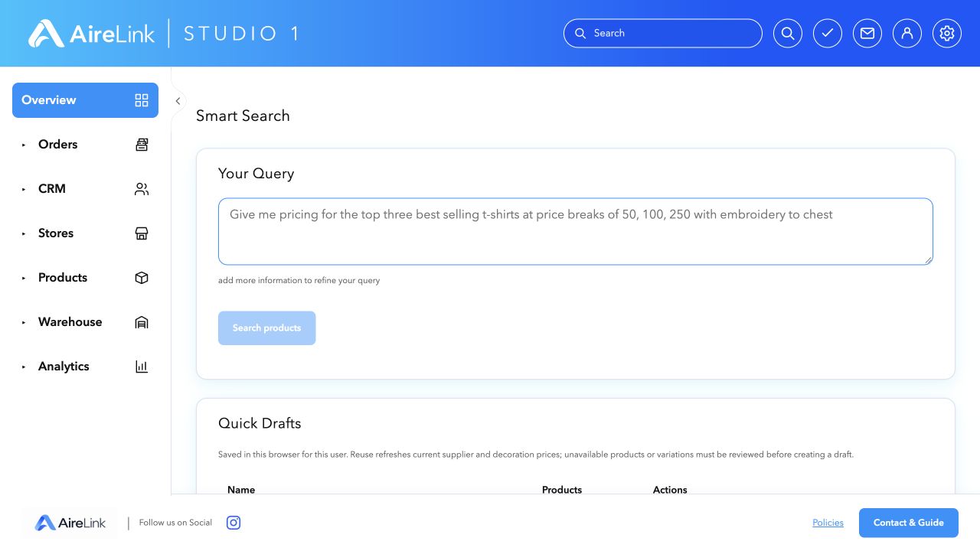Expand the Products menu arrow

point(24,278)
